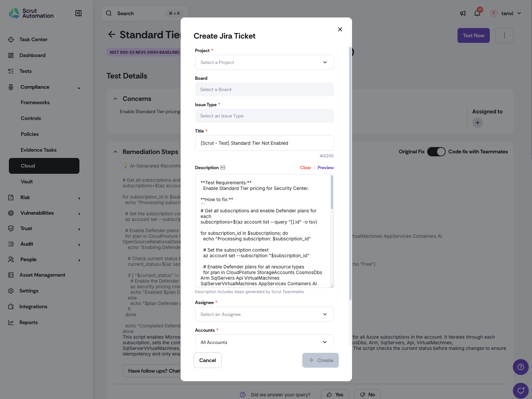Add assignee with the plus icon
This screenshot has height=399, width=532.
(477, 123)
